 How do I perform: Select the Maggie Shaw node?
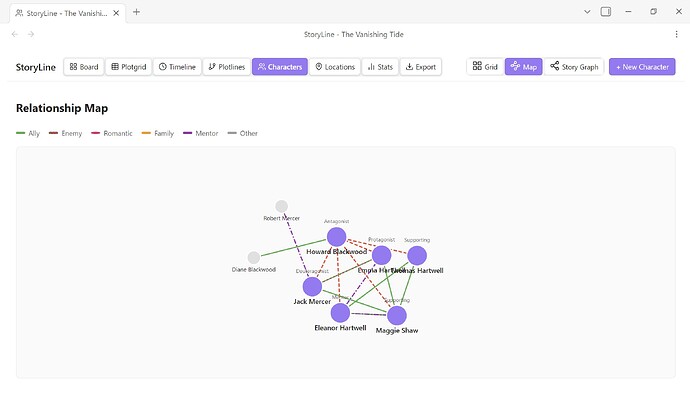click(397, 316)
